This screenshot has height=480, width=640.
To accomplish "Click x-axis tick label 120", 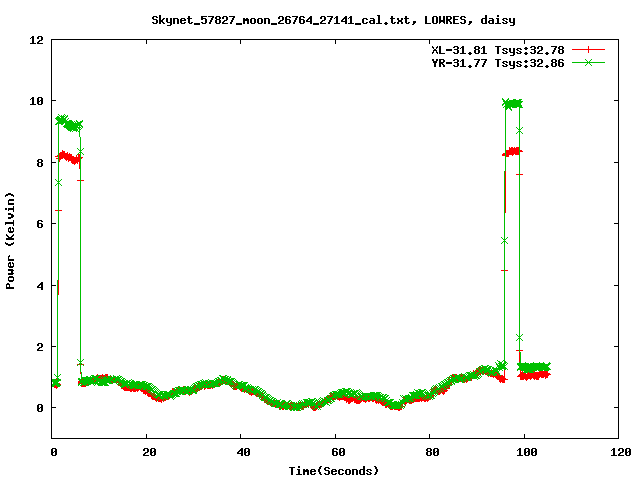I will (x=621, y=452).
